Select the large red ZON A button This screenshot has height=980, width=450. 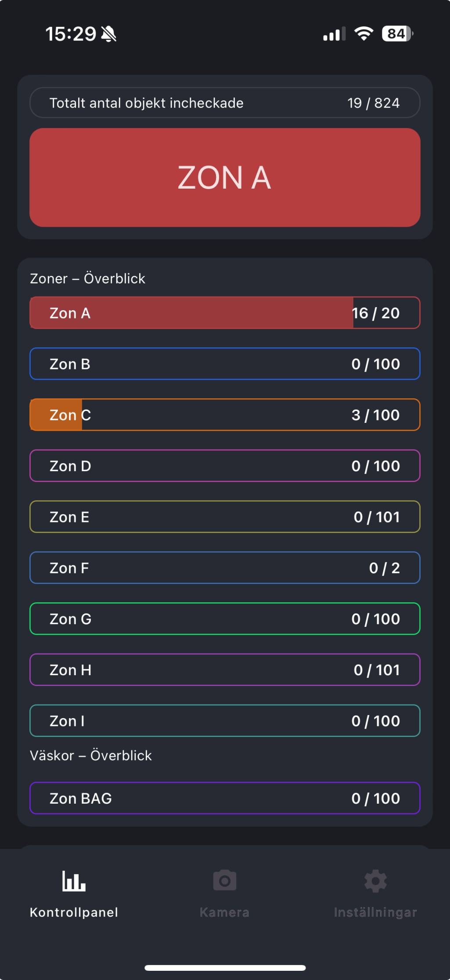click(x=225, y=178)
